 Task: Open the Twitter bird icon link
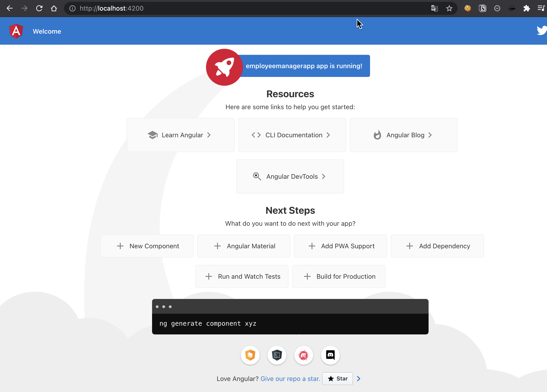click(541, 31)
